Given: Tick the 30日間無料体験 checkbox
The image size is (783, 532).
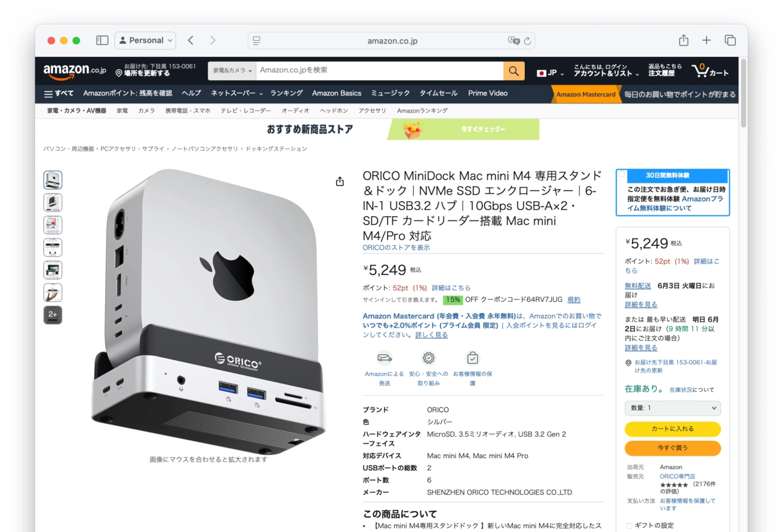Looking at the screenshot, I should (x=622, y=174).
